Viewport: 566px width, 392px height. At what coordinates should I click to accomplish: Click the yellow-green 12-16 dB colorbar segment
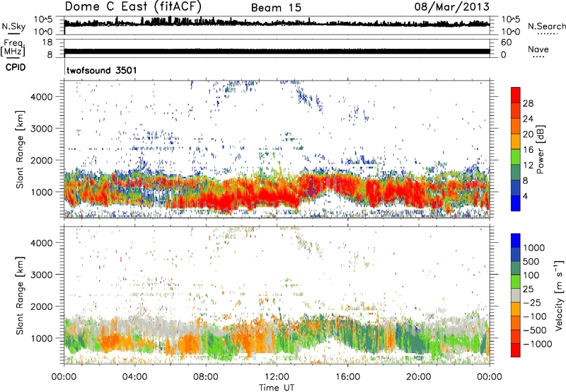tap(516, 157)
